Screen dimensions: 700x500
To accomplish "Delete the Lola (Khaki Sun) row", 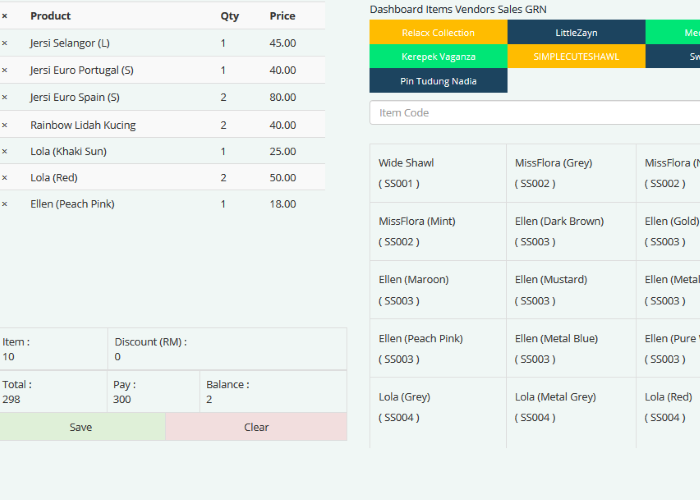I will click(x=4, y=151).
